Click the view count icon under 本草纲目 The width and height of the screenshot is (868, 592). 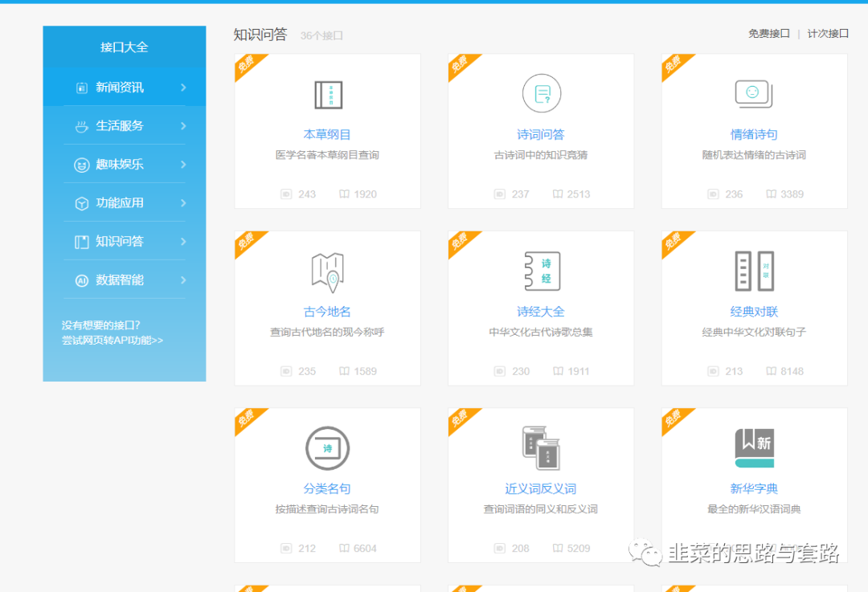tap(286, 194)
